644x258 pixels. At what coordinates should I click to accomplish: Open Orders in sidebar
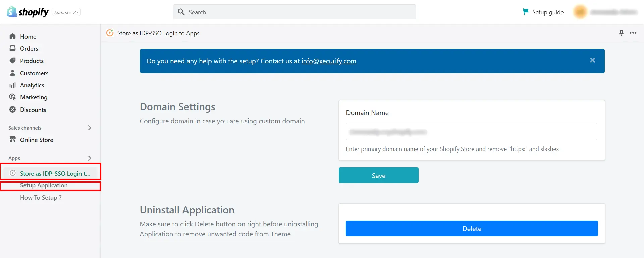(x=29, y=48)
